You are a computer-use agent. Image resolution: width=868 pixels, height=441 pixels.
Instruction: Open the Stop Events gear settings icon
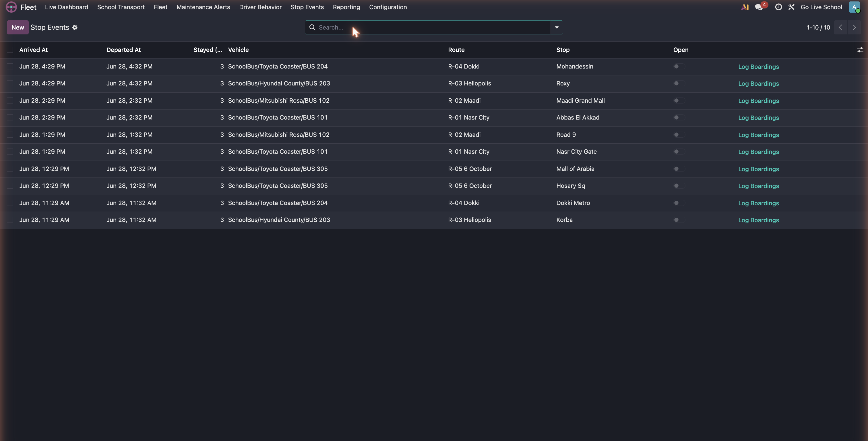pyautogui.click(x=75, y=28)
